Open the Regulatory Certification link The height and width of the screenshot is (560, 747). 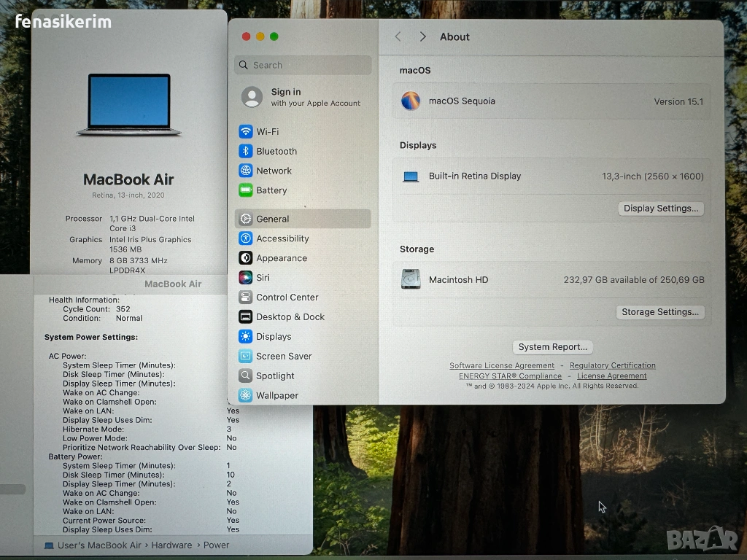tap(612, 366)
